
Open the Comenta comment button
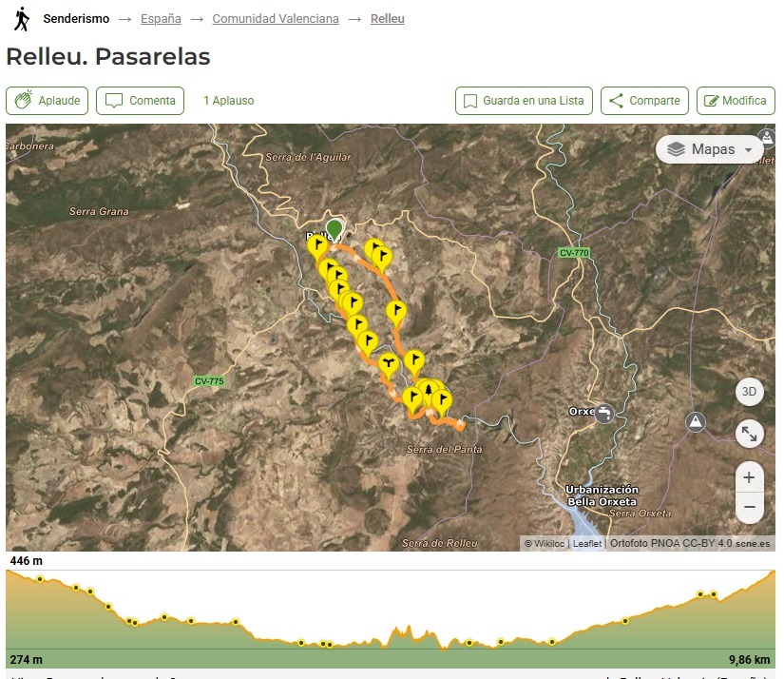140,101
